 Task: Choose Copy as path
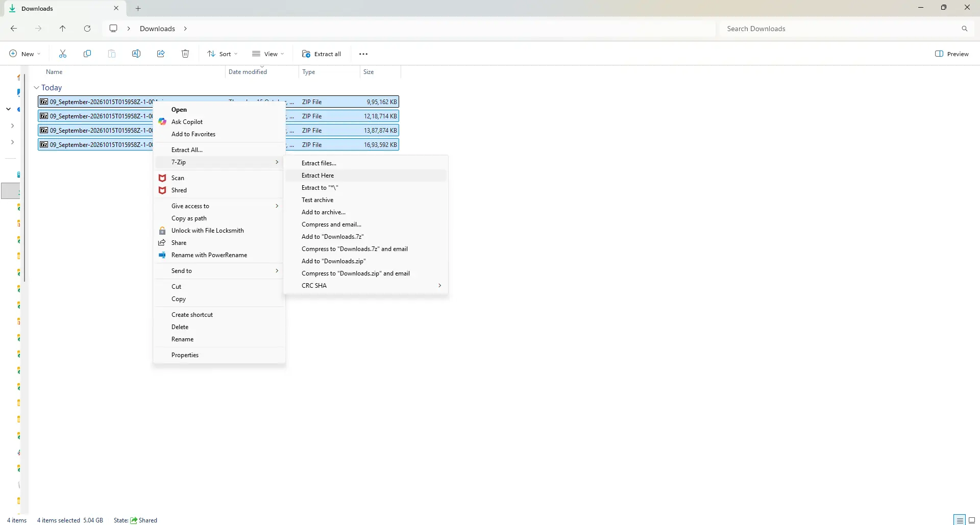point(219,218)
